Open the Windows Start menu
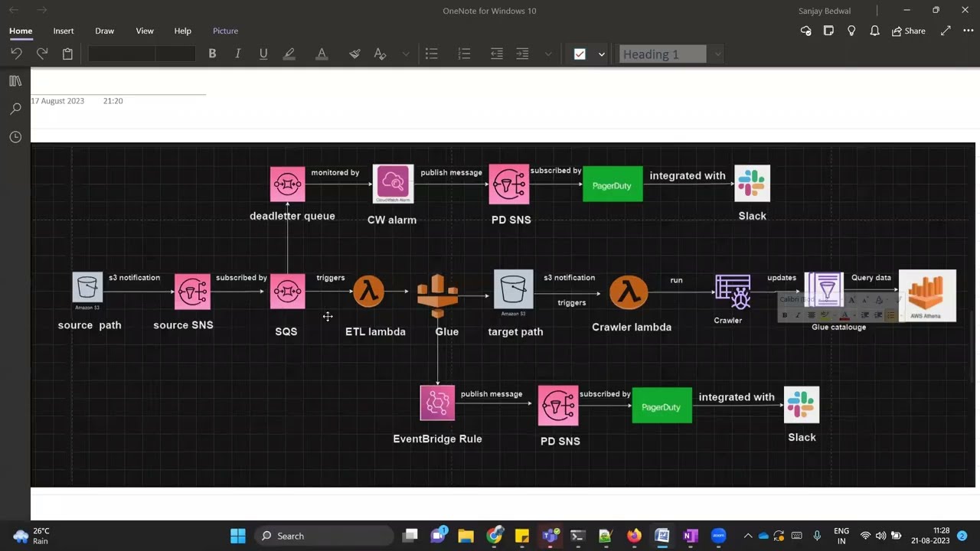The height and width of the screenshot is (551, 980). click(237, 536)
